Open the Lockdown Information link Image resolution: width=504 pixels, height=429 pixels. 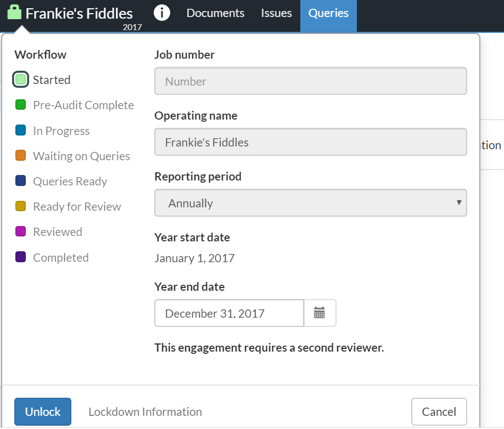(145, 412)
